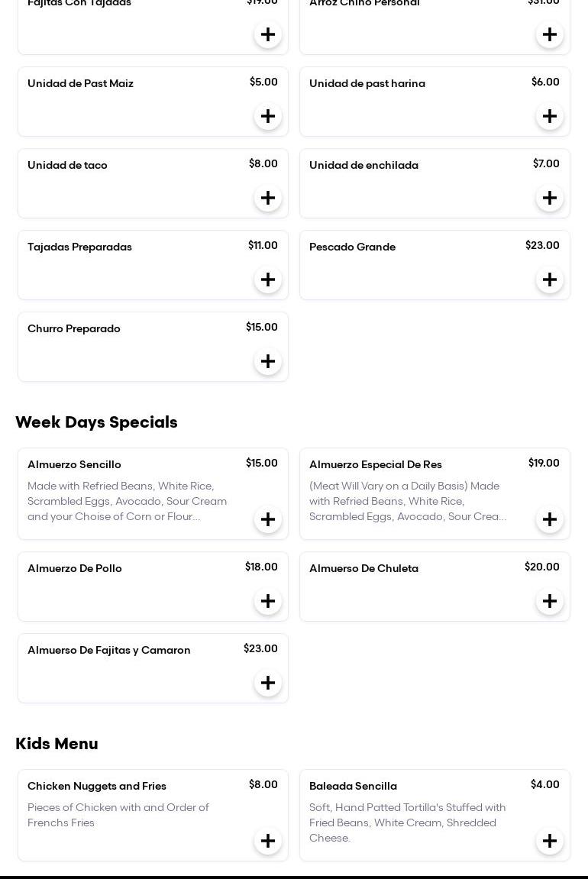Add Unidad de enchilada to order

point(550,198)
